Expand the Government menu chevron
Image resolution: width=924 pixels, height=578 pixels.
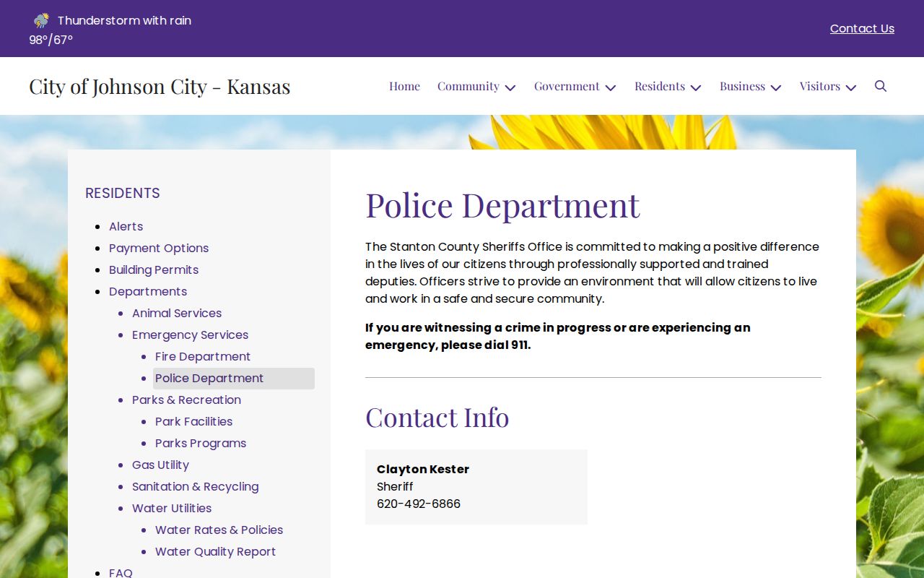point(611,87)
